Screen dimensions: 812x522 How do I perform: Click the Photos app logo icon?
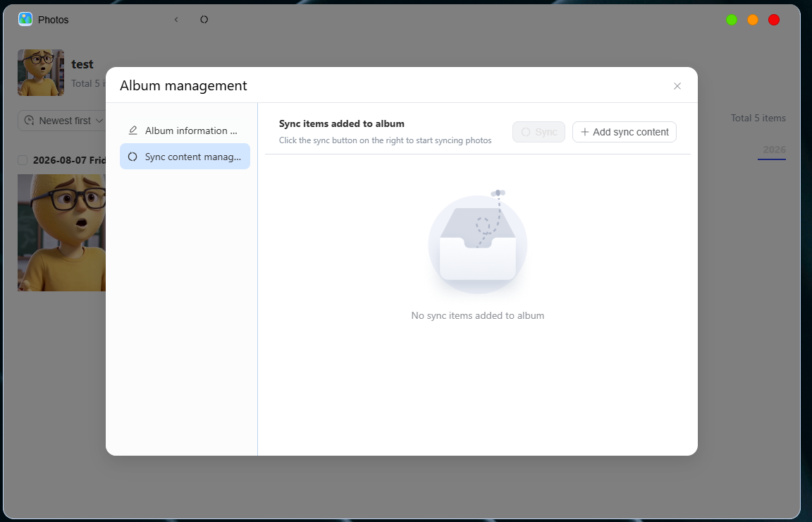coord(25,19)
